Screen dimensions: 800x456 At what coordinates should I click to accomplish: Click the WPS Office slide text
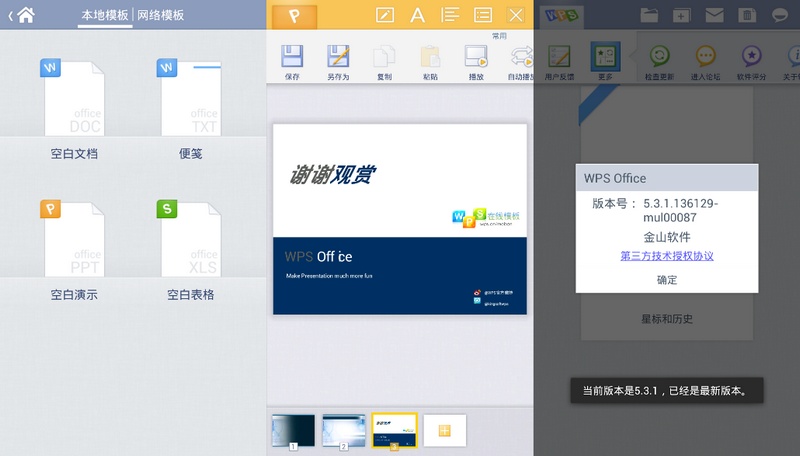[x=318, y=257]
